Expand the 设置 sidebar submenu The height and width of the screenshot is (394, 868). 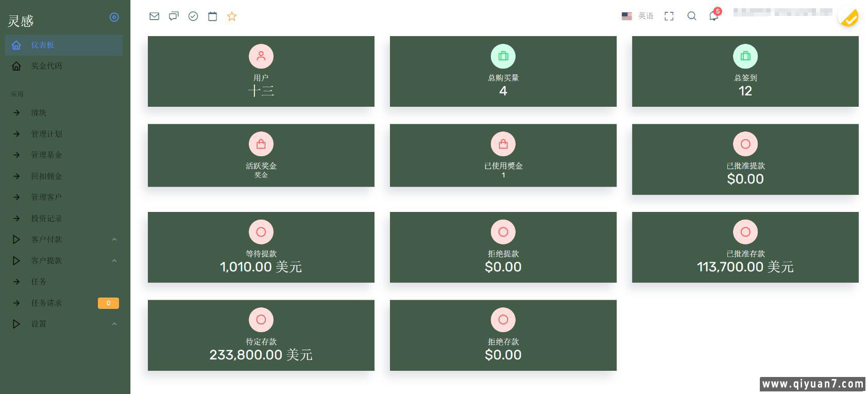(x=64, y=324)
